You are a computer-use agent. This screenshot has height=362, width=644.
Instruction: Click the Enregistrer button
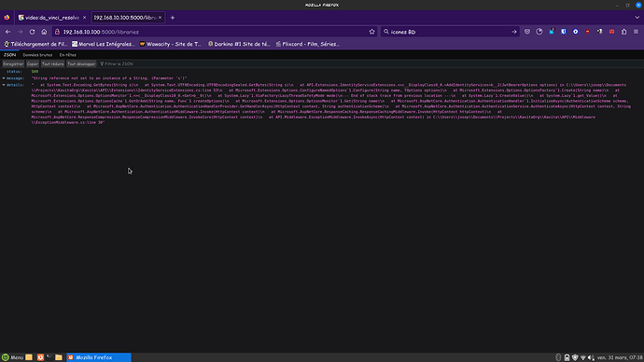click(x=13, y=64)
